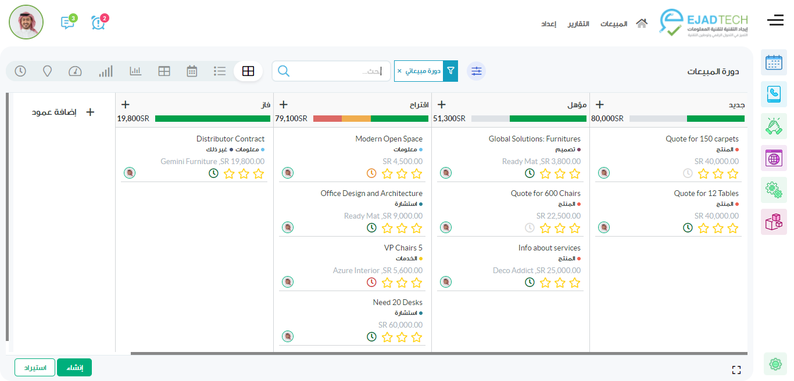
Task: Switch to dashboard gauge view
Action: point(75,71)
